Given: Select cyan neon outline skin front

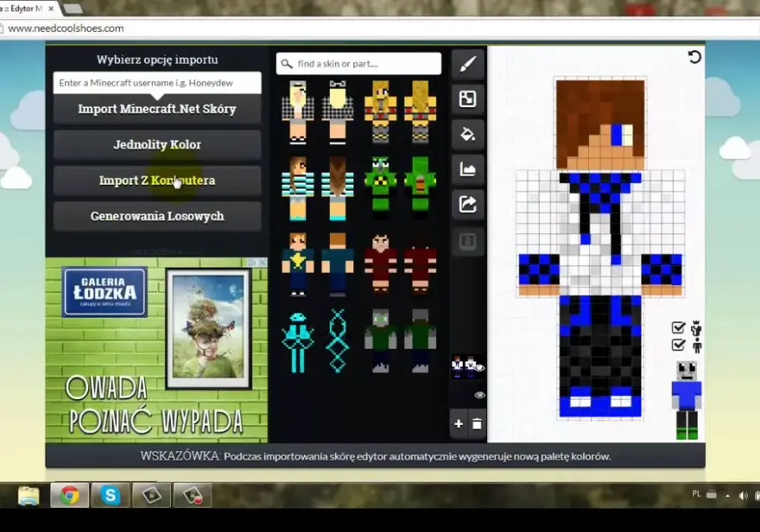Looking at the screenshot, I should point(298,341).
